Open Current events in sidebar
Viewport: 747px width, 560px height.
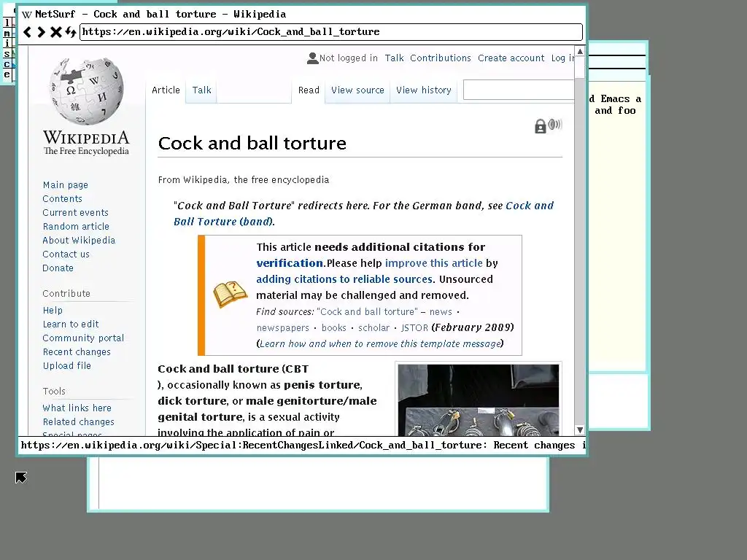pyautogui.click(x=75, y=212)
